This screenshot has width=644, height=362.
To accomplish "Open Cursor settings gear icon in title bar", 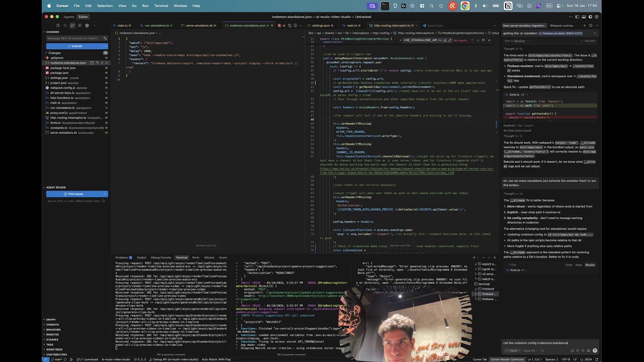I will click(597, 17).
